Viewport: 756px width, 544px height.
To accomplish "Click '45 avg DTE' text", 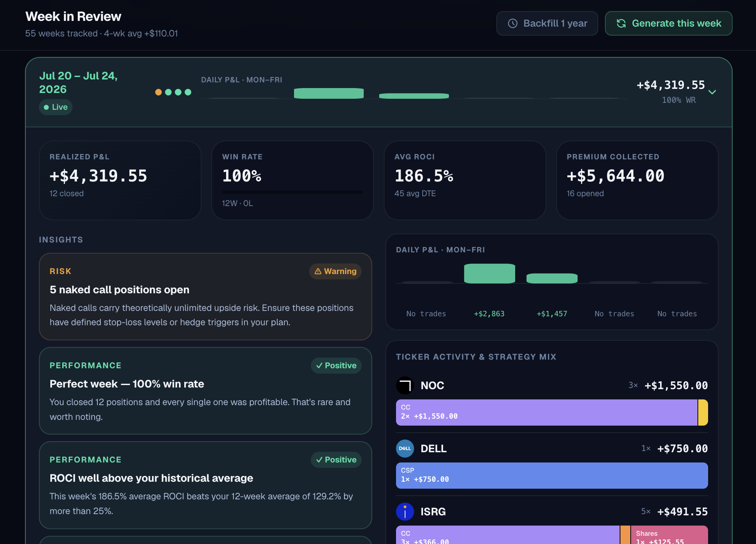I will click(415, 193).
